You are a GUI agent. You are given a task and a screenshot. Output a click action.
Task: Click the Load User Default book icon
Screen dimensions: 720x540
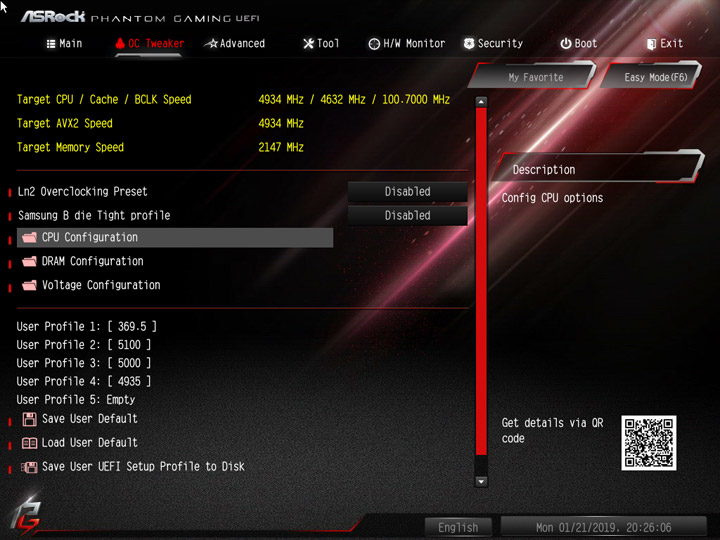(x=29, y=443)
